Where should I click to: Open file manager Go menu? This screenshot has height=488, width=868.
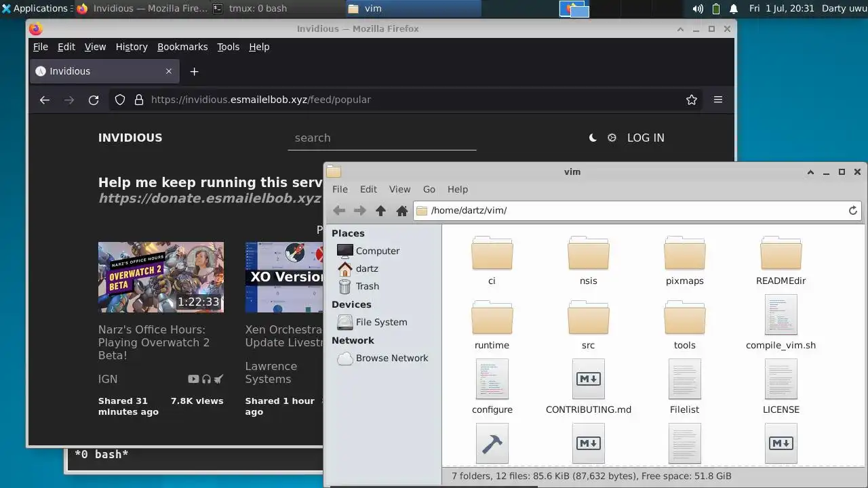coord(429,189)
